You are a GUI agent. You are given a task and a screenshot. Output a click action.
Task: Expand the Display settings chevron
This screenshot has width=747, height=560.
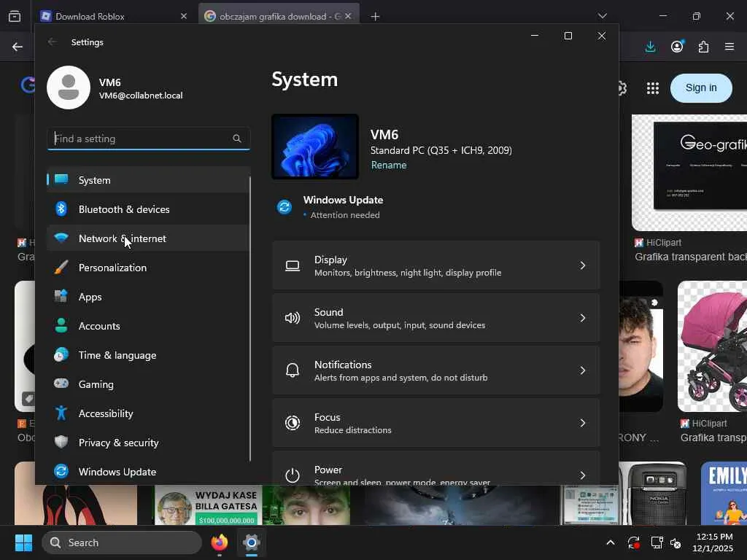(x=582, y=265)
